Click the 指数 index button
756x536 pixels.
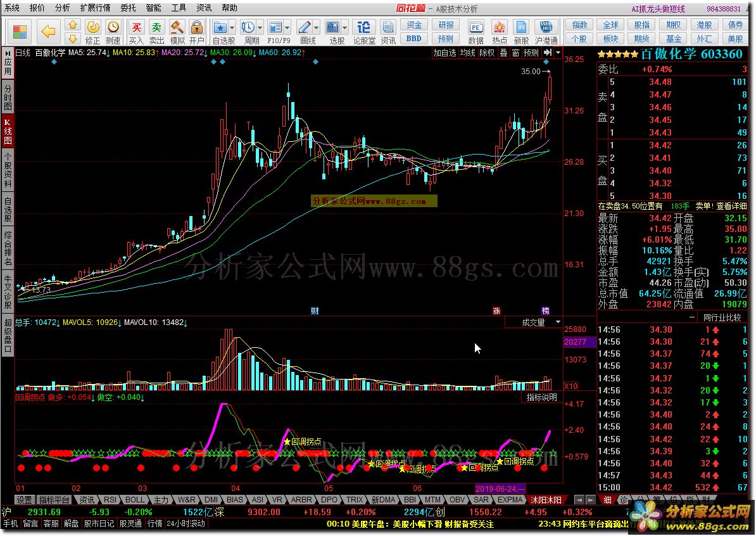click(x=579, y=25)
